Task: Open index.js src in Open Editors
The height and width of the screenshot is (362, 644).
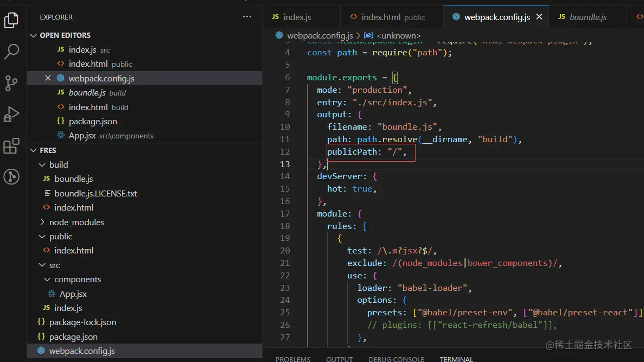Action: [x=144, y=50]
